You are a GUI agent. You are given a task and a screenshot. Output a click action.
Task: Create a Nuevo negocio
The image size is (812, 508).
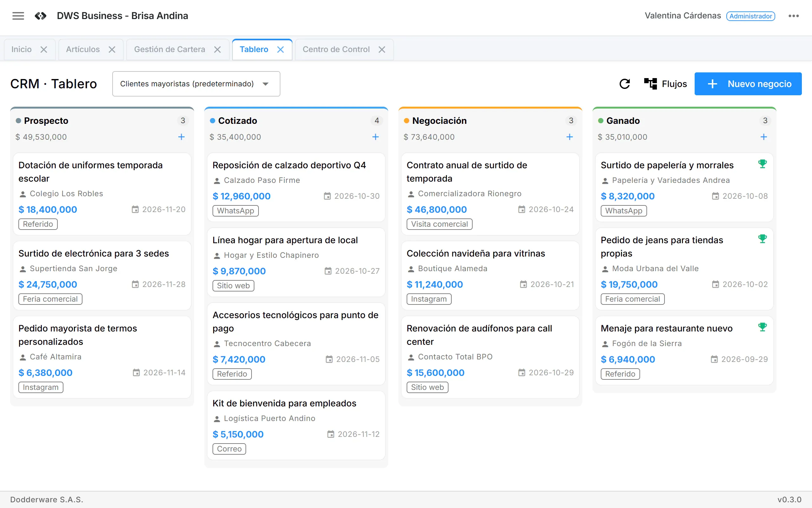pos(748,84)
